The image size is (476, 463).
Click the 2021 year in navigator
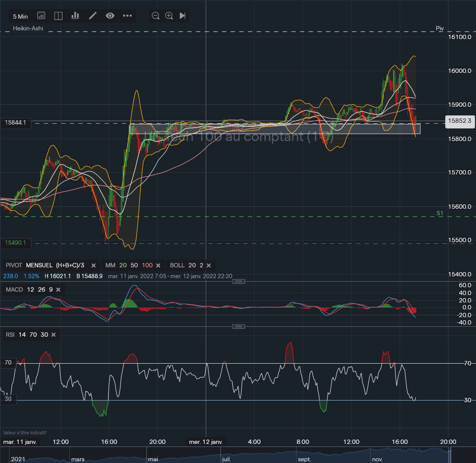click(x=18, y=459)
